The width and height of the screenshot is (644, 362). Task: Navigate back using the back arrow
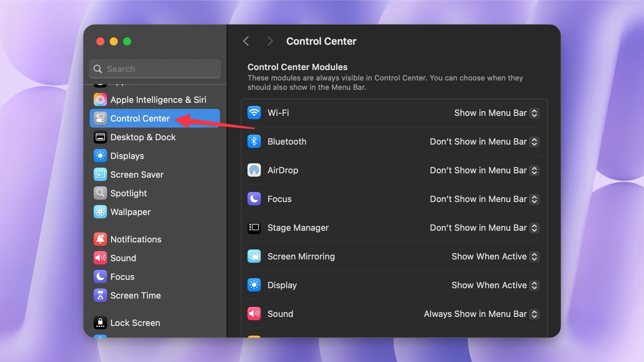coord(246,41)
